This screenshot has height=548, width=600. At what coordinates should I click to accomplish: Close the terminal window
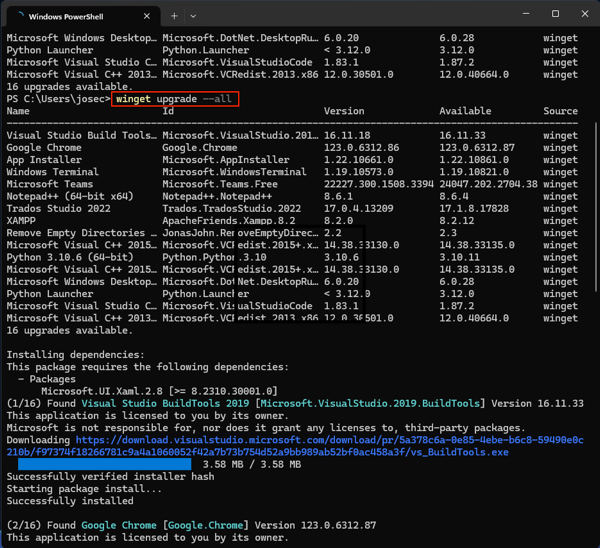[x=585, y=14]
